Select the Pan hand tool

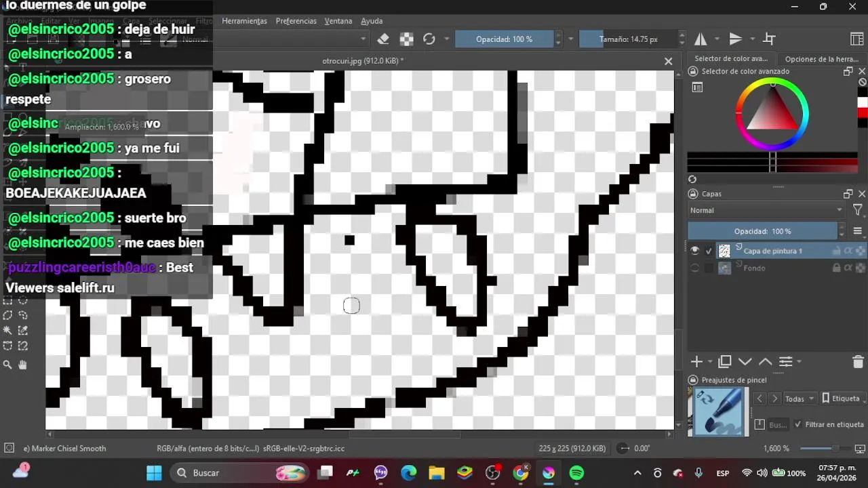coord(23,365)
